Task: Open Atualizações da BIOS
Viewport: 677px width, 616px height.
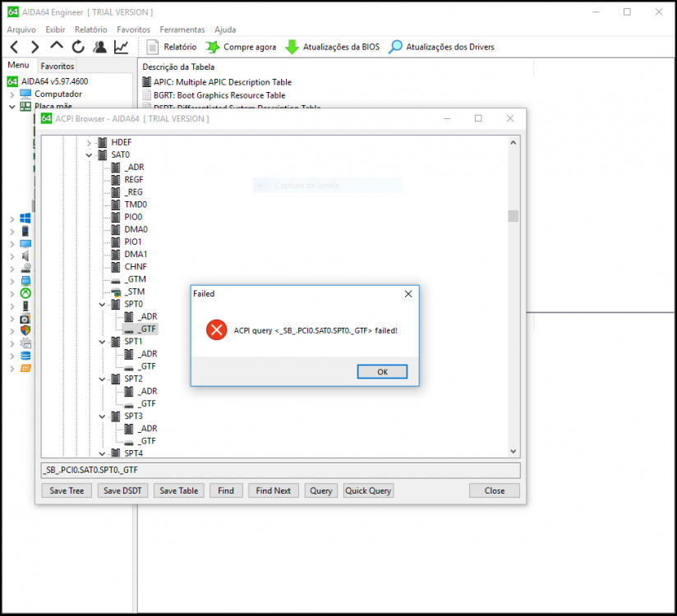Action: pyautogui.click(x=333, y=47)
